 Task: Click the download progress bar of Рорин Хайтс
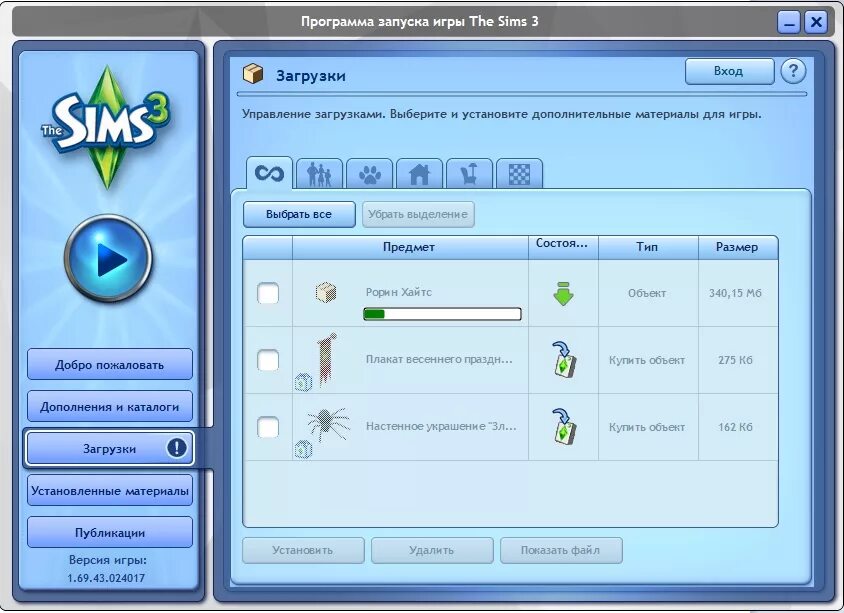tap(442, 314)
